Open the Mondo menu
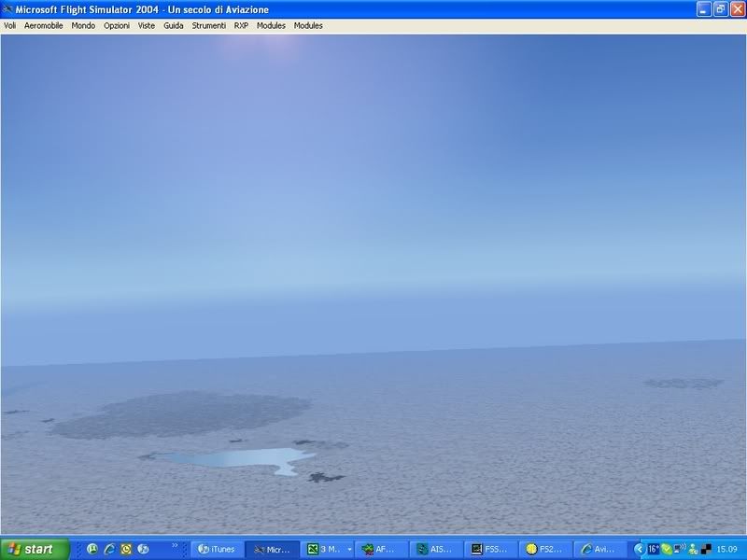This screenshot has height=560, width=747. 83,26
